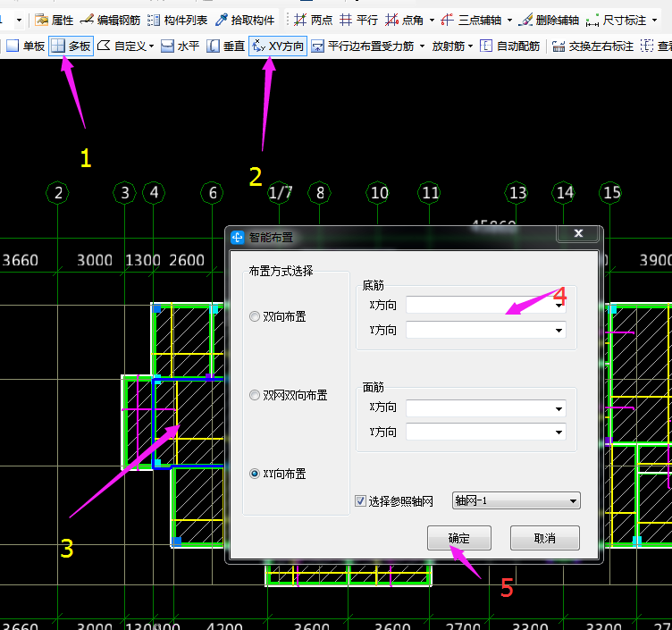Select the 尺寸标注 dimension tool
Screen dimensions: 672x630
616,21
